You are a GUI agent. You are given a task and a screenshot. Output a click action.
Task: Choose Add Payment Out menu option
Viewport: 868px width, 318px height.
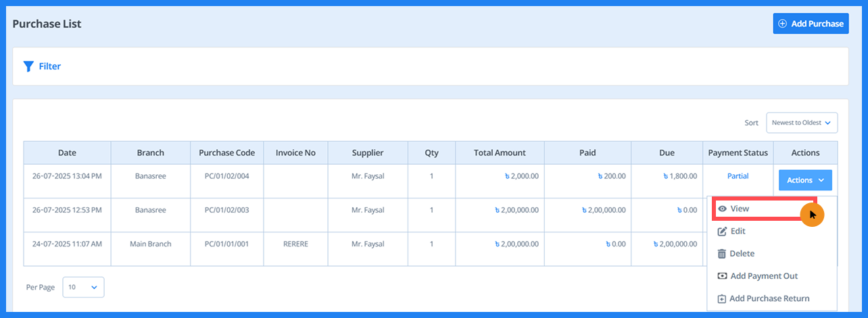(764, 276)
